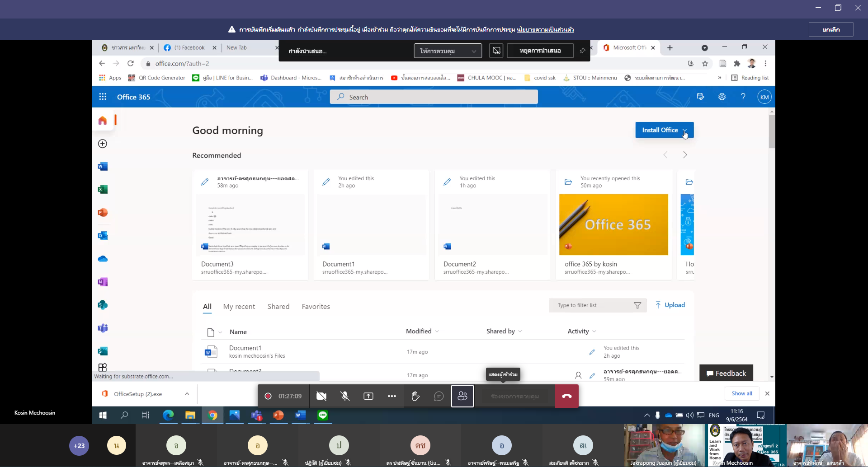Toggle the camera in the meeting toolbar
868x467 pixels.
tap(321, 396)
